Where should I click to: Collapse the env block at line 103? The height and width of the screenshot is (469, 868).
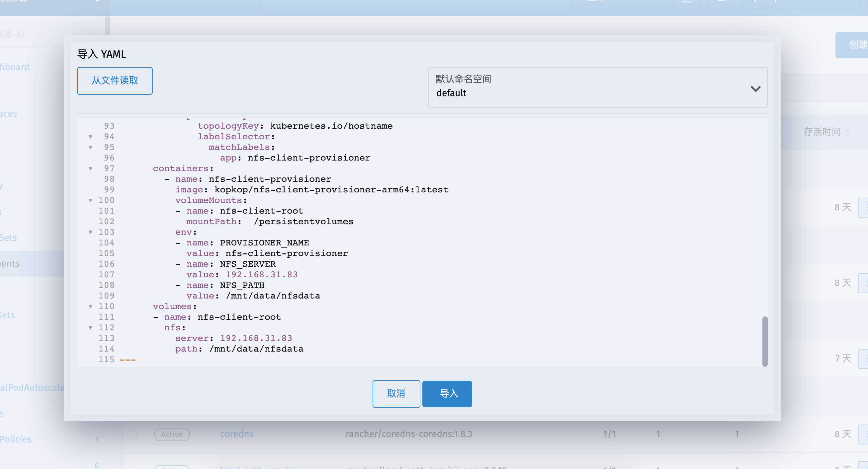pos(90,232)
